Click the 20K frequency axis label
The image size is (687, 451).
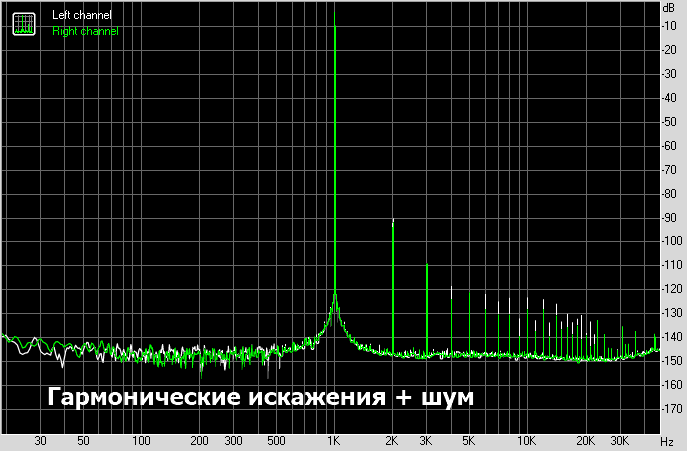click(x=585, y=440)
